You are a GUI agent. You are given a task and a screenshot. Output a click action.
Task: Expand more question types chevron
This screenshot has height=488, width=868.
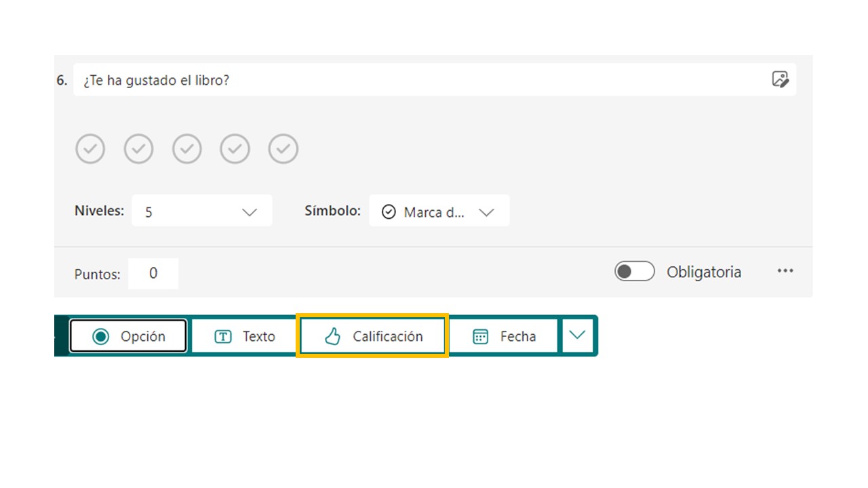coord(577,335)
